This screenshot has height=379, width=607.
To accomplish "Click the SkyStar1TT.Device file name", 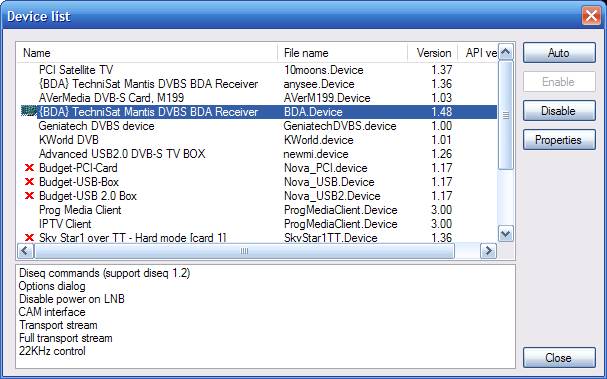I will (x=331, y=238).
